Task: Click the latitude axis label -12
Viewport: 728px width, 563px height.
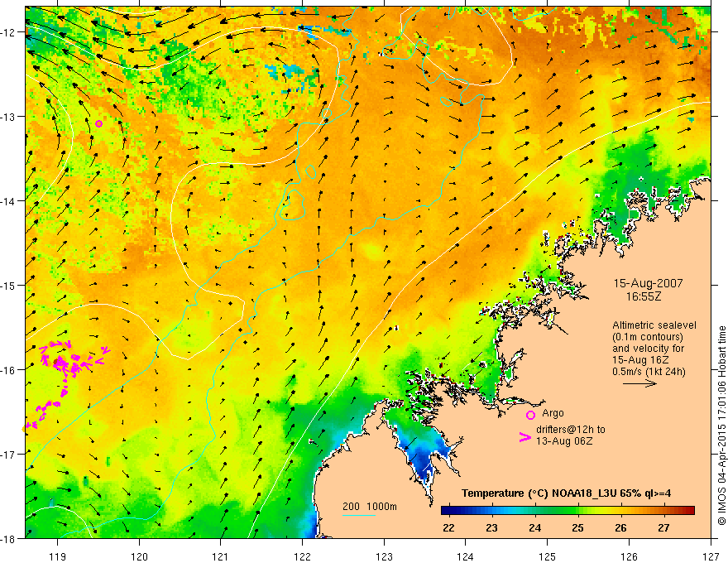Action: [x=8, y=32]
